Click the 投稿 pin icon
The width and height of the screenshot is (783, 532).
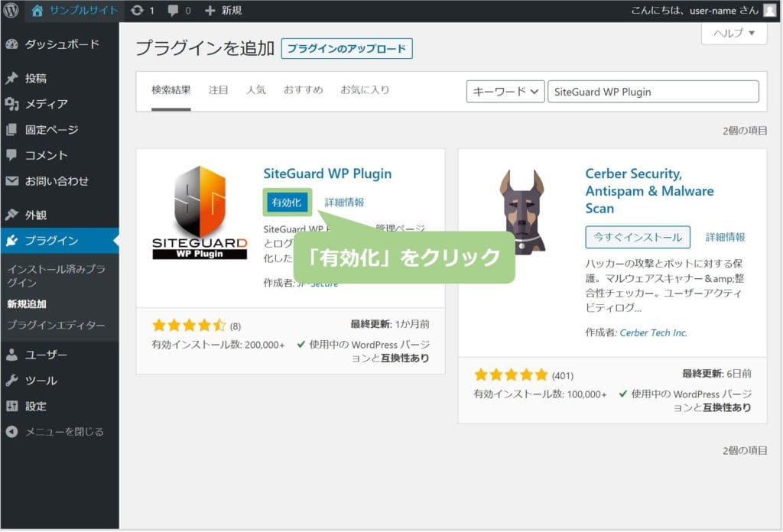tap(12, 79)
